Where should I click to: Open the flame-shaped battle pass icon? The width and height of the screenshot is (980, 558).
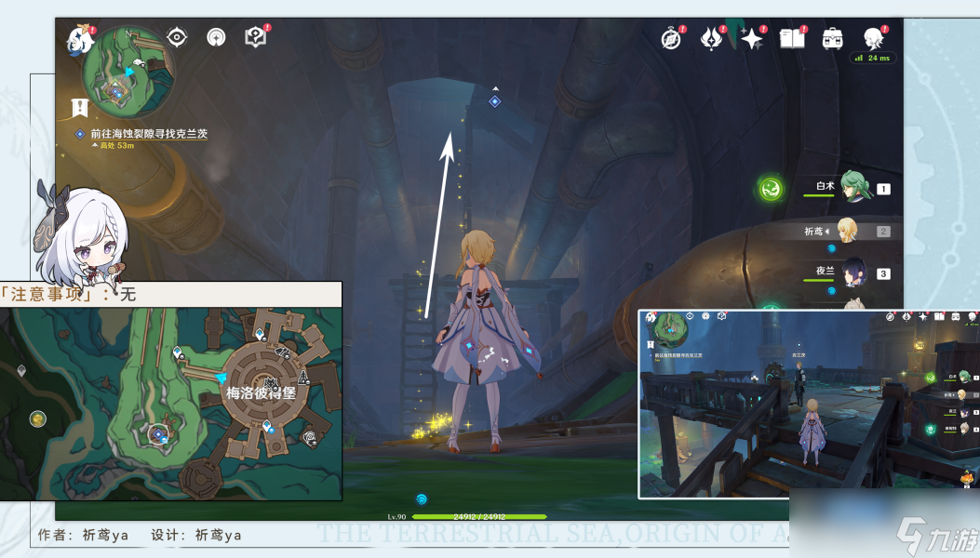click(x=711, y=39)
